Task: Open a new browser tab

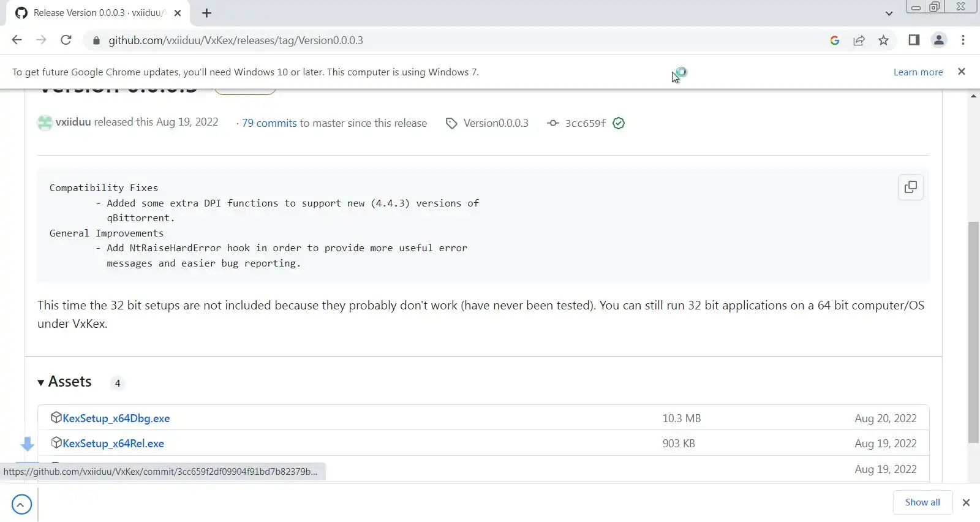Action: point(206,13)
